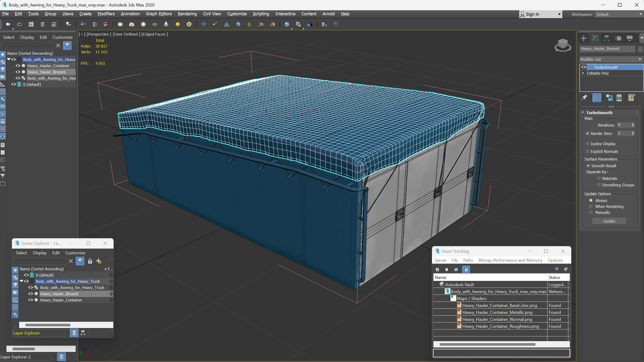Click the grey cone icon in toolbar
The height and width of the screenshot is (362, 644).
pos(166,24)
